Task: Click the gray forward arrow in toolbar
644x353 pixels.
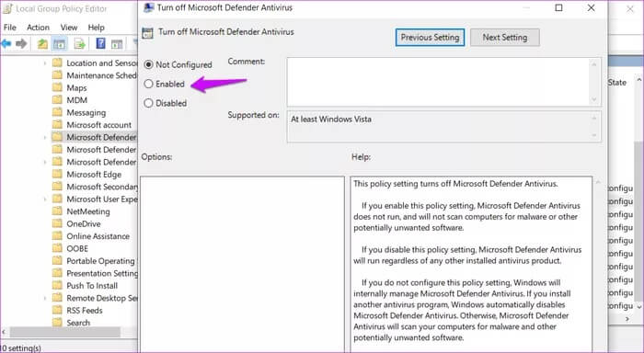Action: click(21, 43)
